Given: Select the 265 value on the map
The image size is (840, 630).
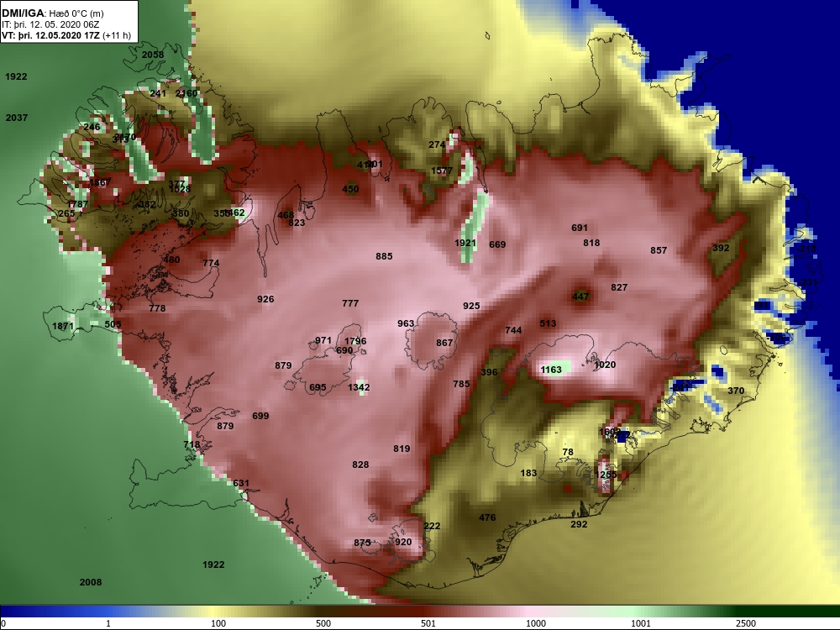Looking at the screenshot, I should (x=67, y=213).
